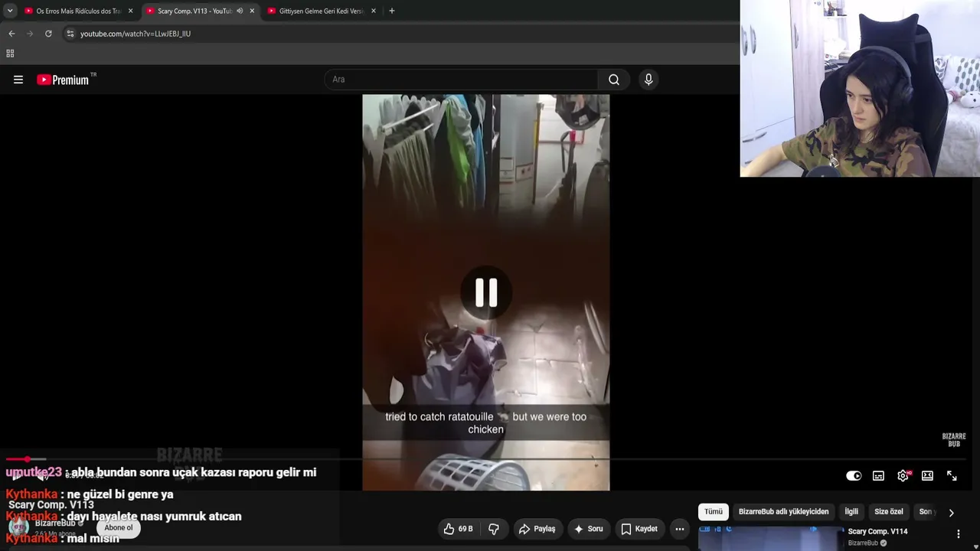Close the Scary Comp. V113 tab
Screen dimensions: 980x551
tap(252, 11)
